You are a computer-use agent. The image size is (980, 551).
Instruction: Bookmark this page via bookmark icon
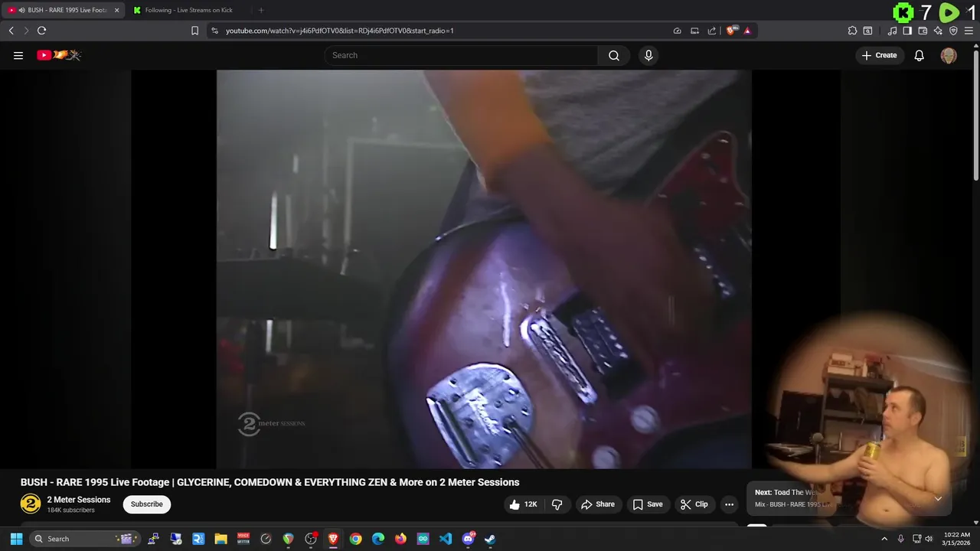pos(194,31)
